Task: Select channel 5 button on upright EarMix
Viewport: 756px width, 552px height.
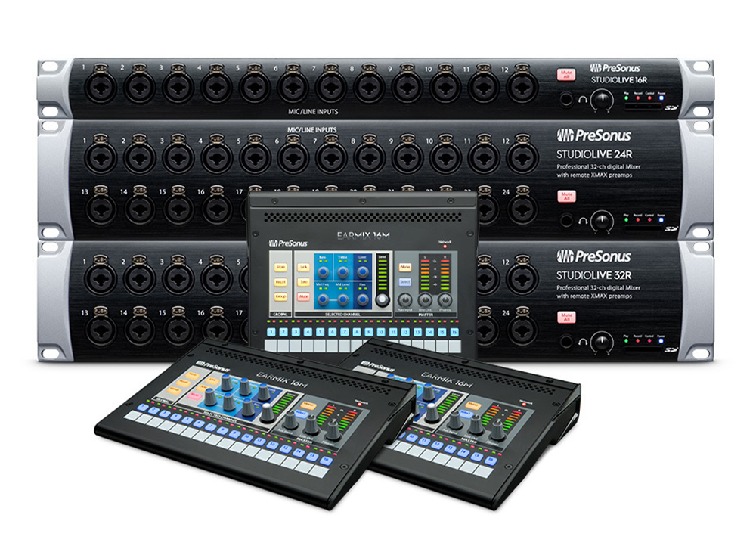Action: 320,332
